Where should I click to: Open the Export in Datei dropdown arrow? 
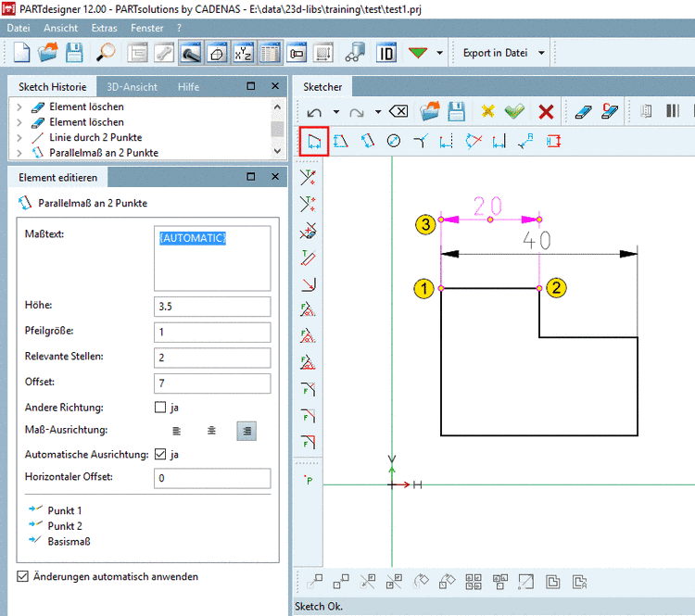point(541,53)
